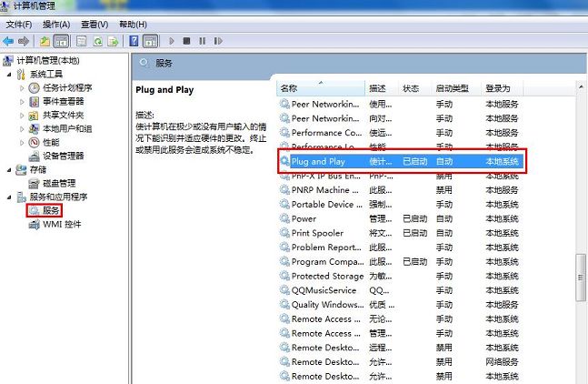Click the Up one level folder icon
This screenshot has height=384, width=588.
point(45,41)
